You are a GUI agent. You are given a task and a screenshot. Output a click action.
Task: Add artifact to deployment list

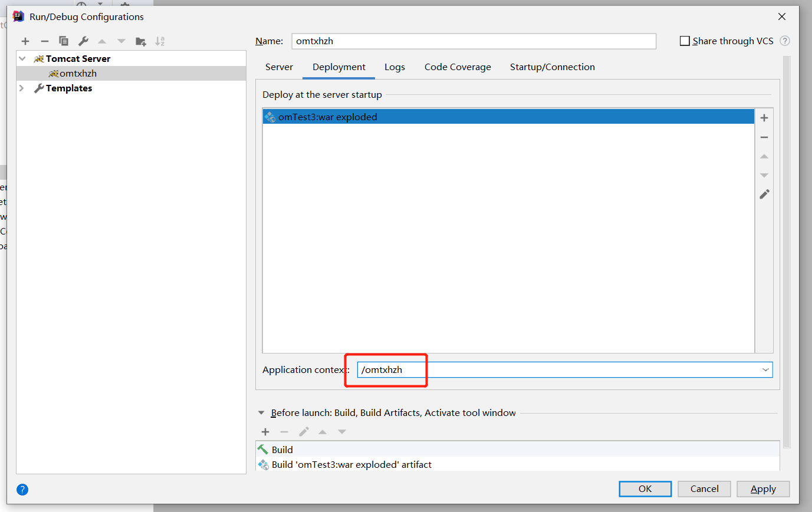coord(764,118)
